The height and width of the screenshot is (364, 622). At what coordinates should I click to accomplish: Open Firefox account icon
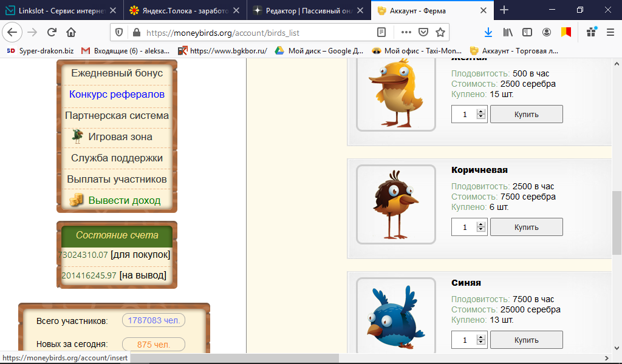pos(547,33)
